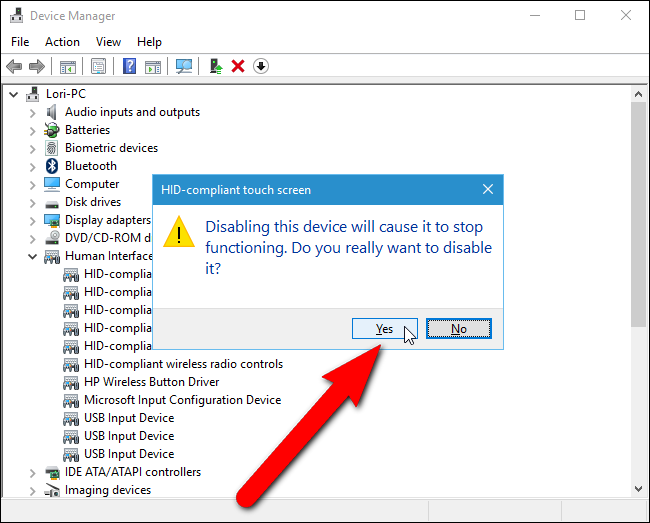Collapse the Lori-PC root node
The image size is (650, 523).
click(x=14, y=94)
